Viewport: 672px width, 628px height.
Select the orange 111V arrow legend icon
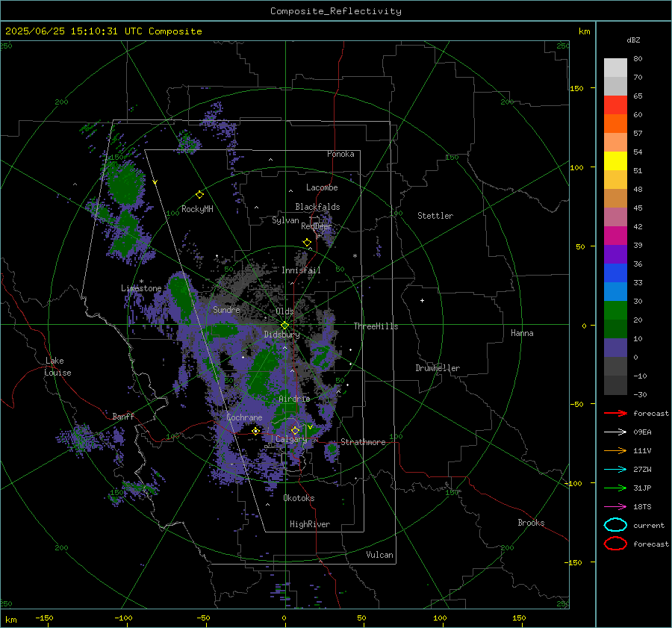[615, 450]
